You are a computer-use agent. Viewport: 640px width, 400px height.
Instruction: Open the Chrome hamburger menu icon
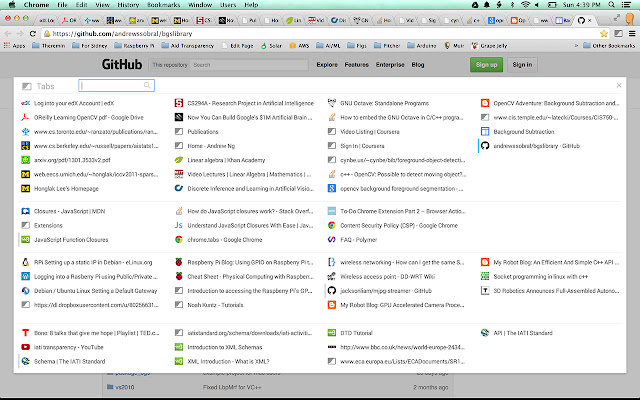[x=632, y=34]
